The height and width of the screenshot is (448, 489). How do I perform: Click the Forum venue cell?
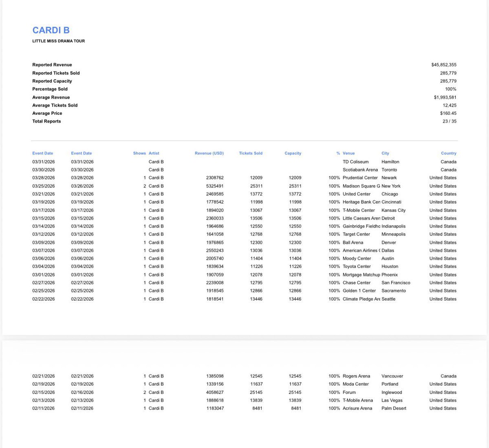[x=349, y=393]
